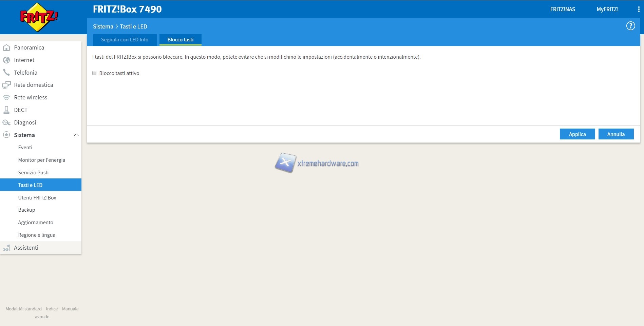Switch to Segnala con LED Info tab

125,40
